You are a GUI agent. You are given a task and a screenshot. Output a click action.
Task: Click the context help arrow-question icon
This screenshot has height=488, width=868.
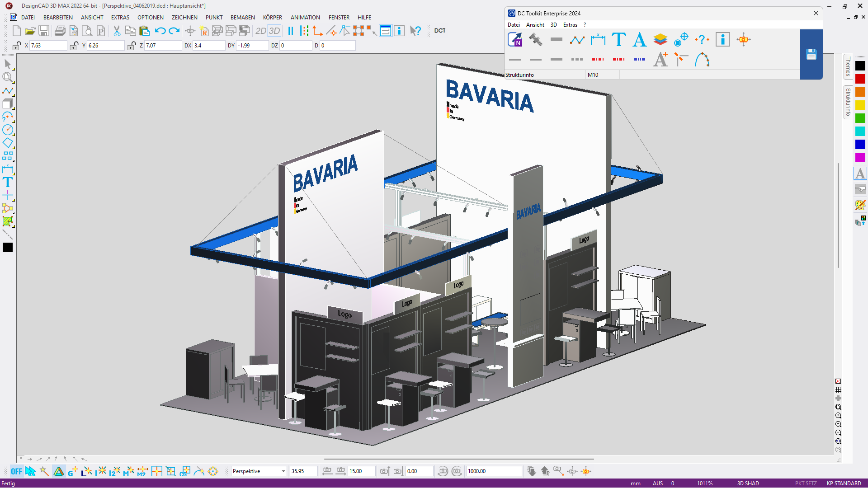[415, 31]
